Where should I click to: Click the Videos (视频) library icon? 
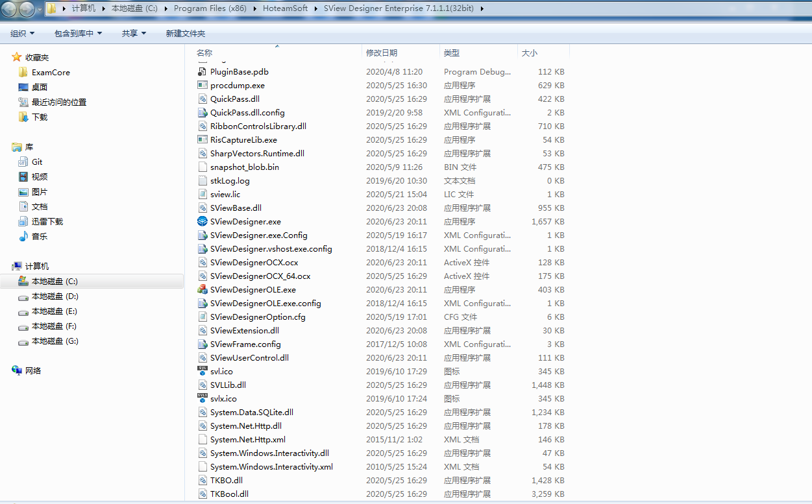pyautogui.click(x=23, y=176)
